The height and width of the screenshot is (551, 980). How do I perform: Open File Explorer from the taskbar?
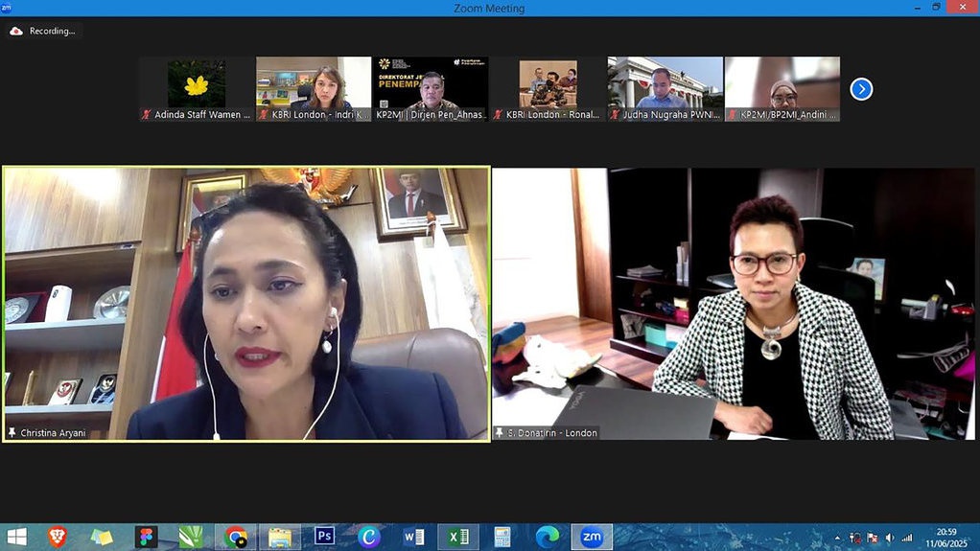coord(279,537)
